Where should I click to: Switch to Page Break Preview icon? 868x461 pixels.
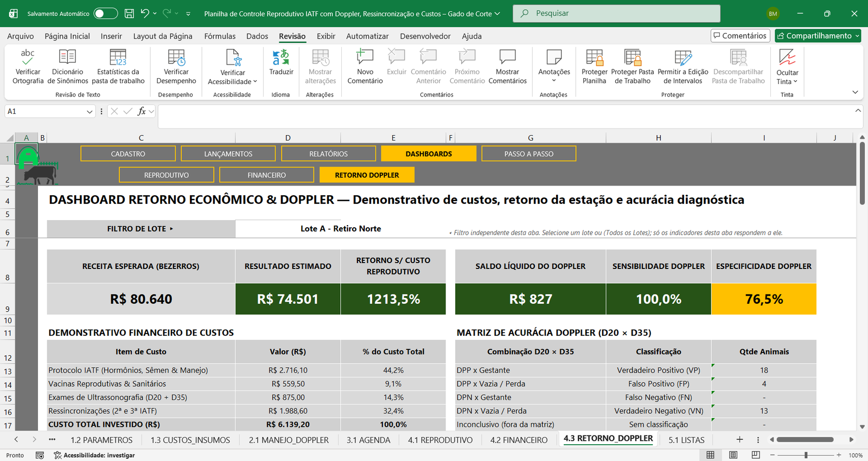tap(756, 455)
